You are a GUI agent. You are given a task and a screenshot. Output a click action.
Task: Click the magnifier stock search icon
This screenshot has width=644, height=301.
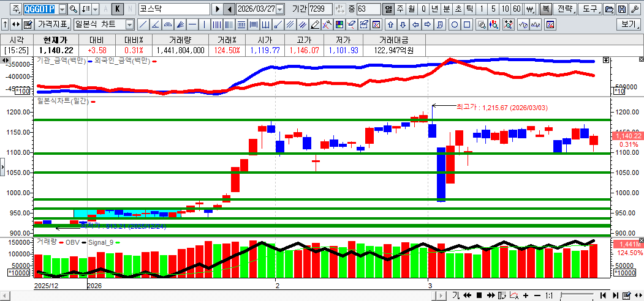click(x=74, y=9)
